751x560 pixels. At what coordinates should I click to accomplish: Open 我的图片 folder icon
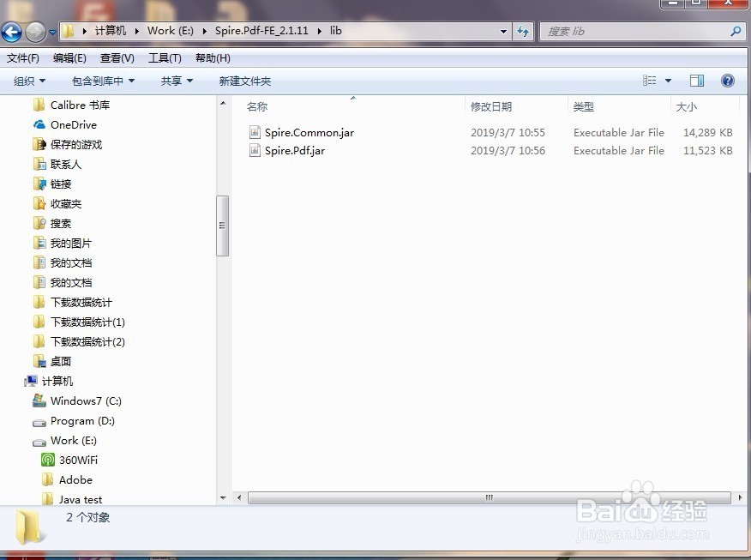[39, 243]
